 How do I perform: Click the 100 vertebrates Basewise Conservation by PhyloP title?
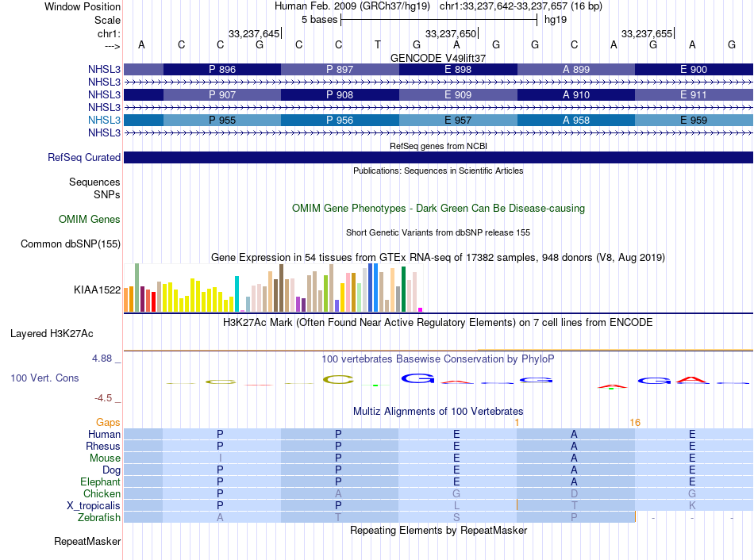(x=438, y=359)
